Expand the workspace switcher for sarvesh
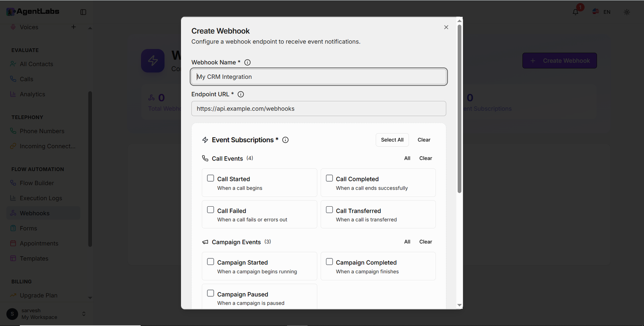Image resolution: width=644 pixels, height=326 pixels. coord(83,314)
